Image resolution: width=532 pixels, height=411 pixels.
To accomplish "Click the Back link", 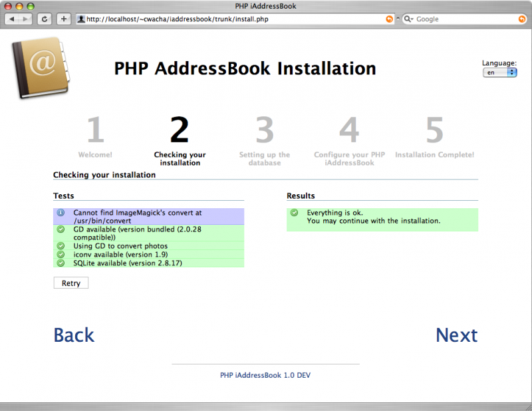I will (x=74, y=335).
